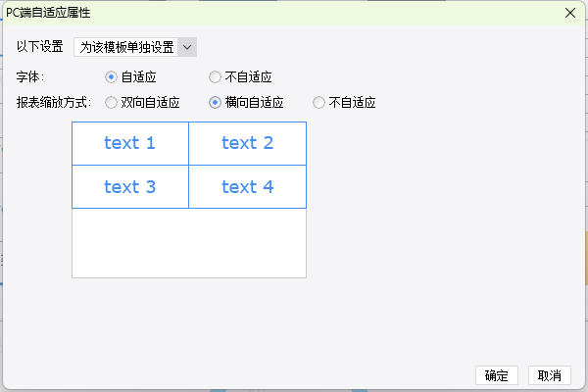This screenshot has height=392, width=588.
Task: Click the 报表缩放方式: label
Action: point(54,102)
